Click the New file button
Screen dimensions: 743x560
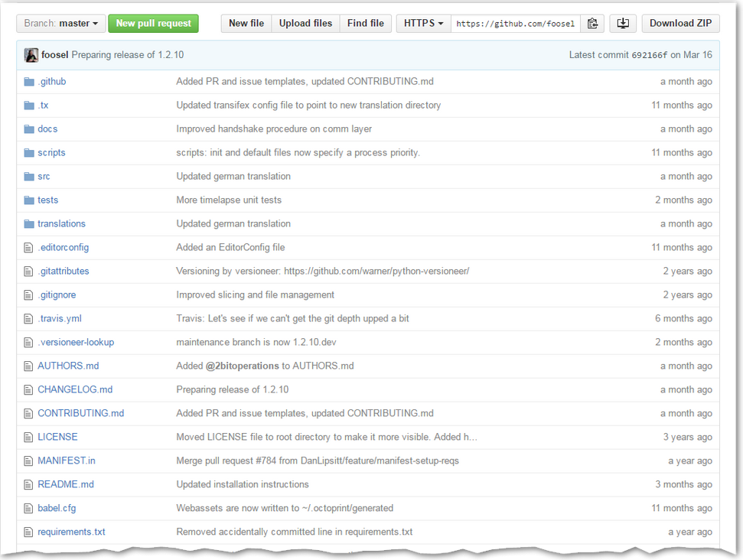point(246,24)
